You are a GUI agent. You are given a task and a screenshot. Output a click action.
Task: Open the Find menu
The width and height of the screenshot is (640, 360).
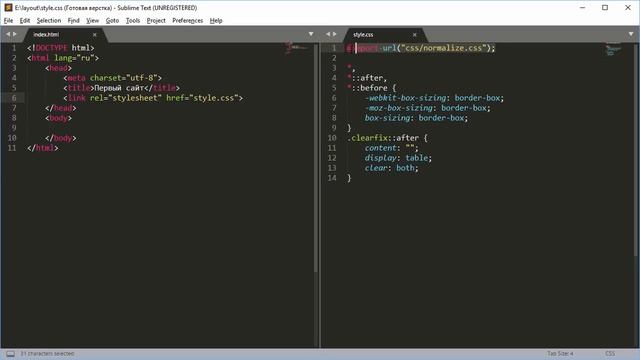[x=73, y=20]
